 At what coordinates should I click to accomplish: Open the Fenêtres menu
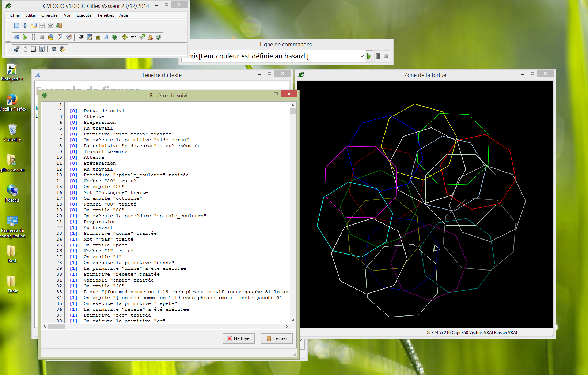click(x=106, y=15)
